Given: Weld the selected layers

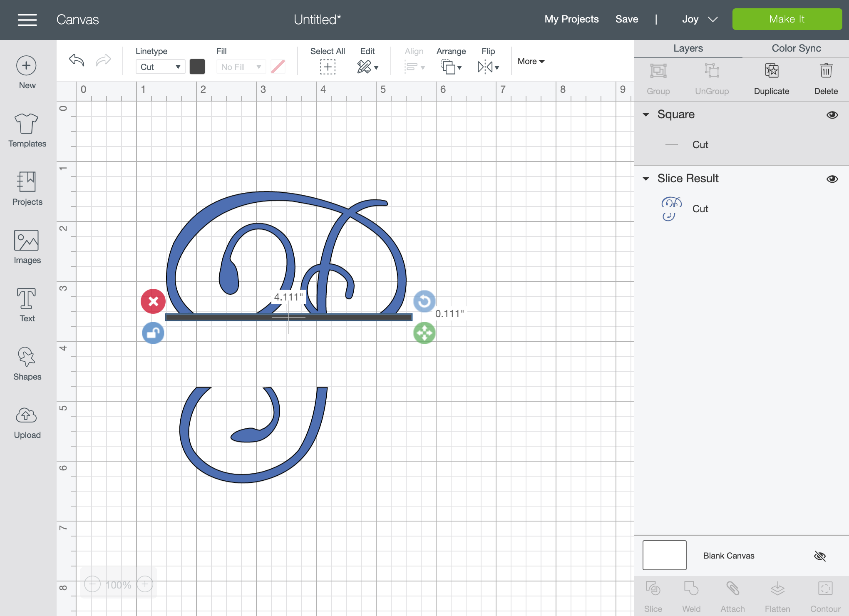Looking at the screenshot, I should click(x=691, y=597).
